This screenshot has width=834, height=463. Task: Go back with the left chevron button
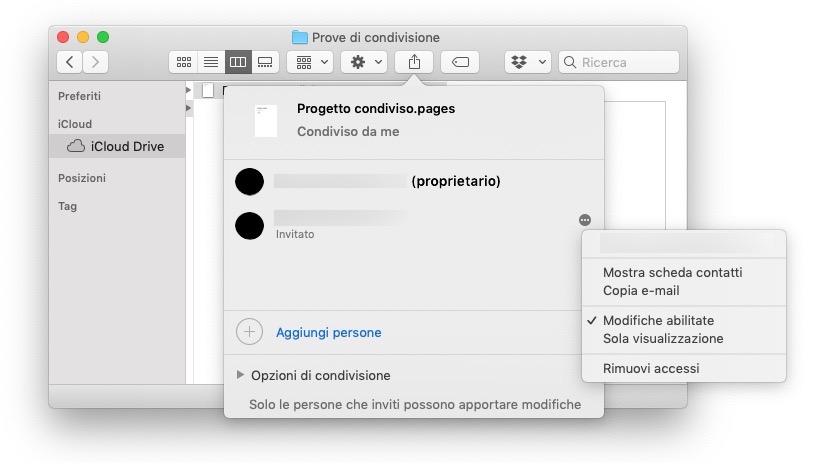click(70, 62)
